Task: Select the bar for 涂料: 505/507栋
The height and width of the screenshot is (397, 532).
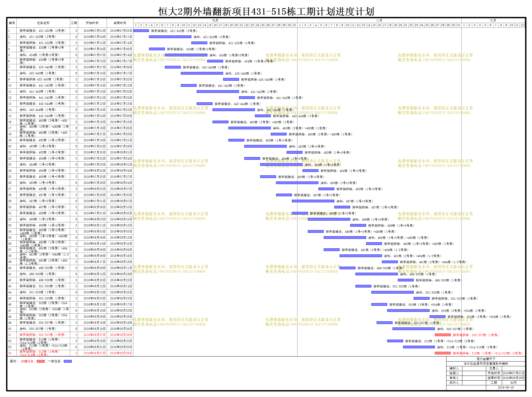Action: (x=414, y=329)
